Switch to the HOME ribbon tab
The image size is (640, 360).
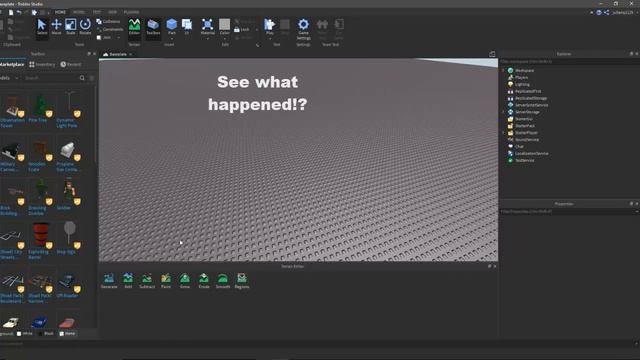coord(60,12)
